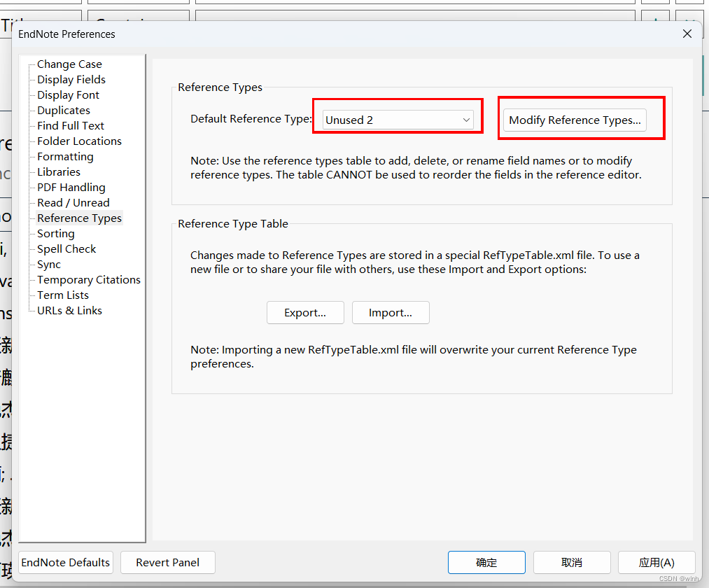Open the Duplicates preferences panel
This screenshot has width=709, height=588.
[64, 111]
